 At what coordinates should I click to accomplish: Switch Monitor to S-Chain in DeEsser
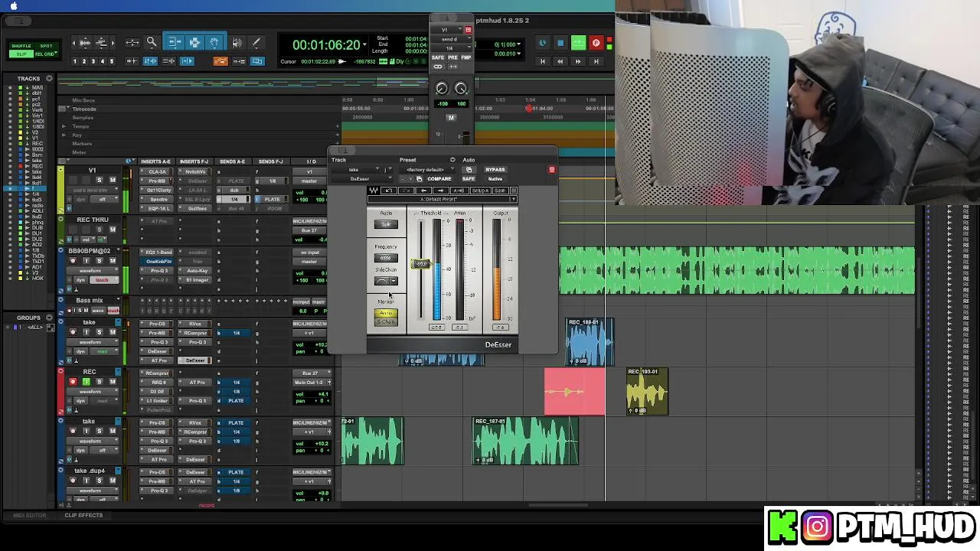pyautogui.click(x=386, y=322)
